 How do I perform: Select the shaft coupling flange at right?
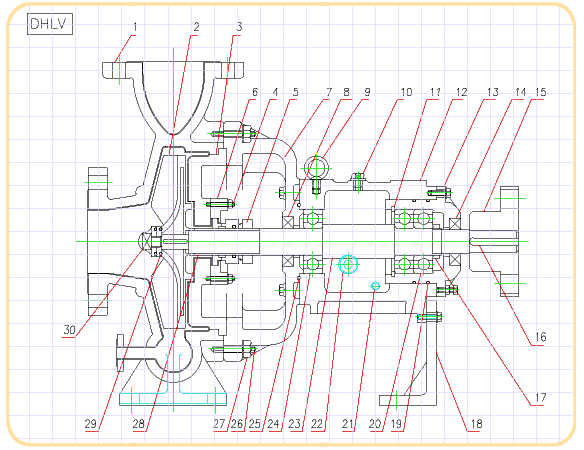click(x=494, y=241)
